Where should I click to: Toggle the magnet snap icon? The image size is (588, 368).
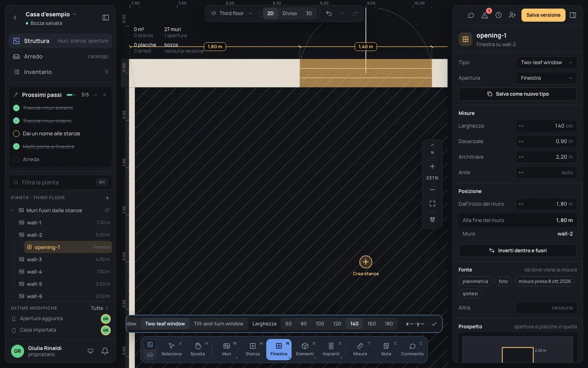tap(432, 220)
